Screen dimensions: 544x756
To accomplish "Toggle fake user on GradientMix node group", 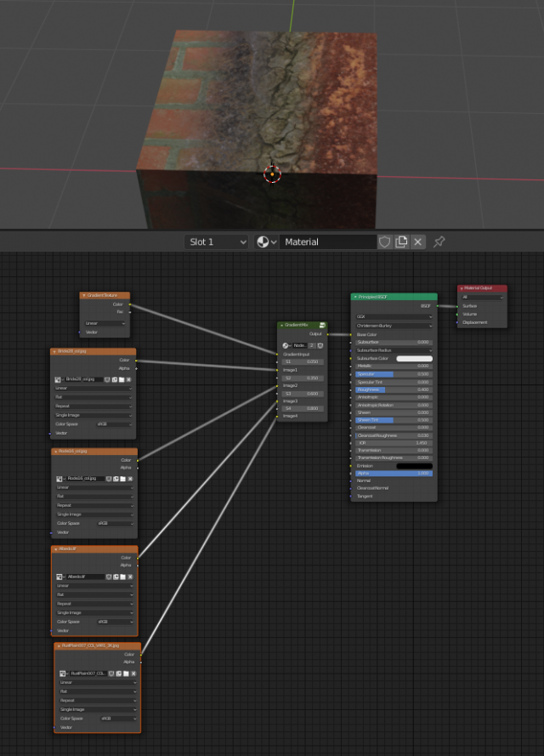I will tap(320, 346).
